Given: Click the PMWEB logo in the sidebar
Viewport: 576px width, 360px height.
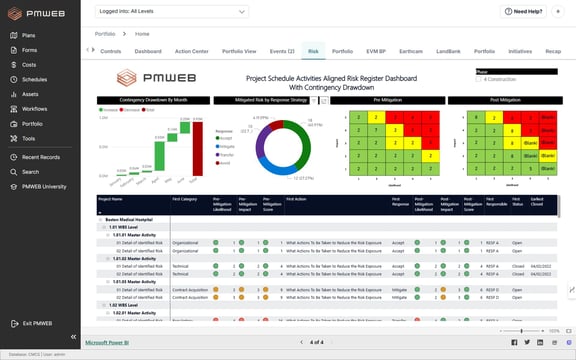Looking at the screenshot, I should [36, 14].
